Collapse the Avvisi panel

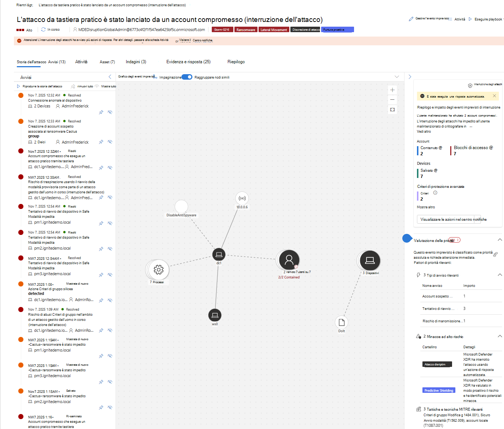110,77
